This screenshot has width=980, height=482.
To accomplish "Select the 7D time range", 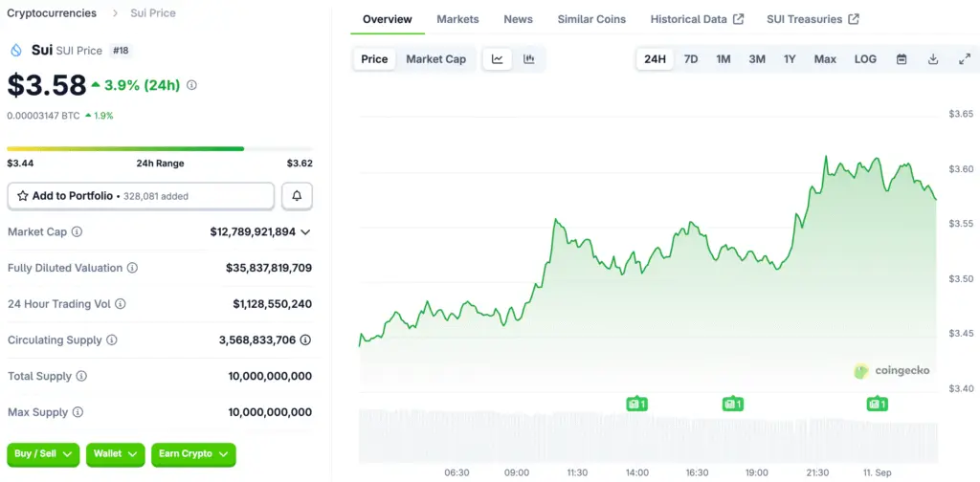I will (x=691, y=59).
